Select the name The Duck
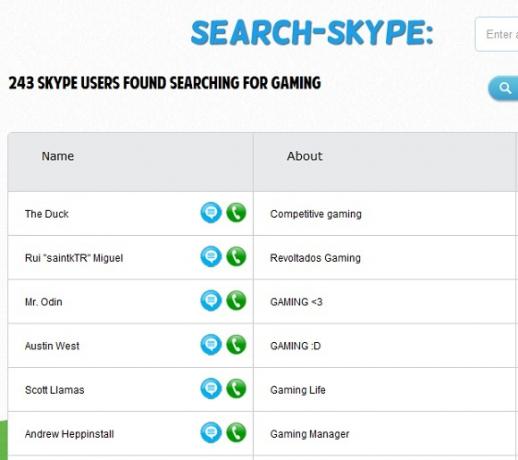Screen dimensions: 518x460 click(x=47, y=214)
